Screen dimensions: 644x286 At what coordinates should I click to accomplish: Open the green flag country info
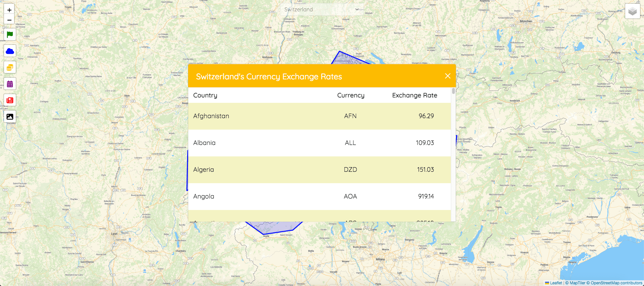[10, 34]
